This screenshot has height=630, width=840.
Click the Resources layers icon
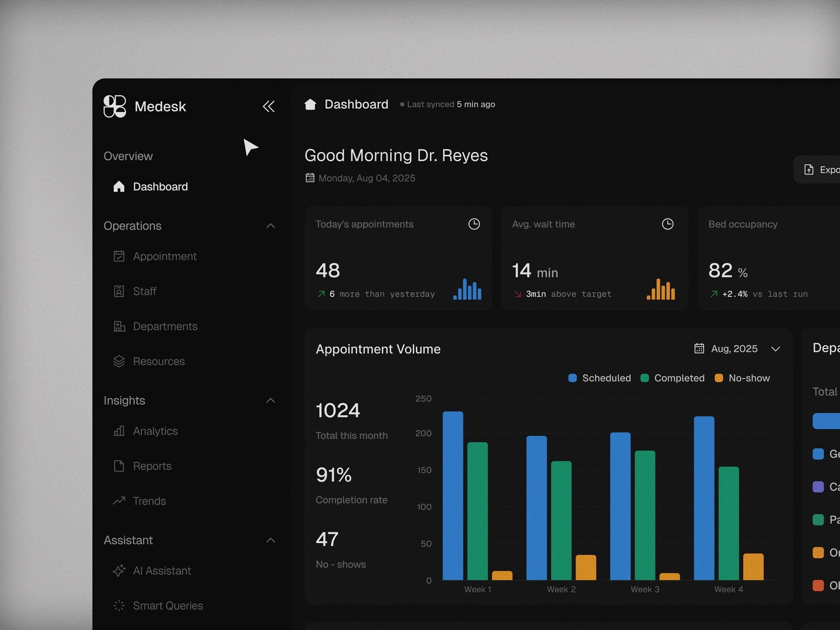click(x=119, y=361)
